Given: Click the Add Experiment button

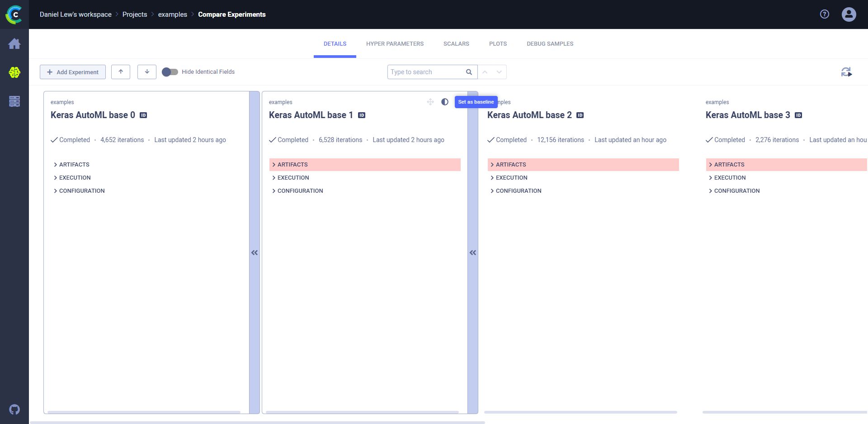Looking at the screenshot, I should click(73, 72).
